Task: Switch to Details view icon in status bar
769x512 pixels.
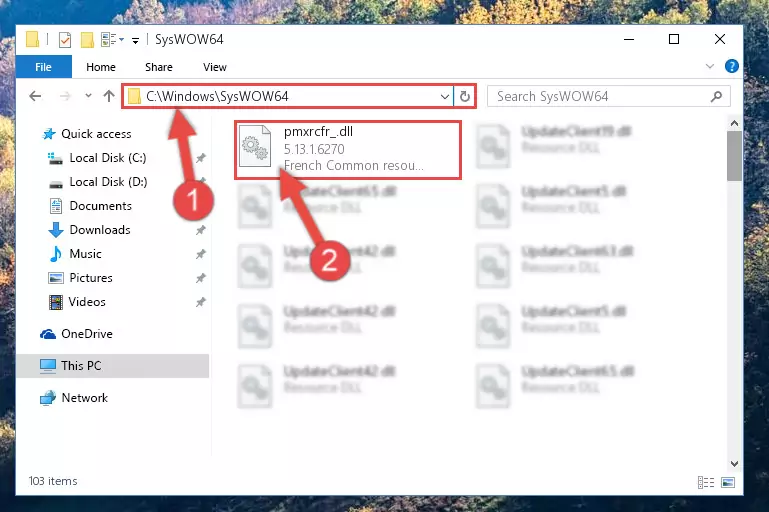Action: pyautogui.click(x=706, y=483)
